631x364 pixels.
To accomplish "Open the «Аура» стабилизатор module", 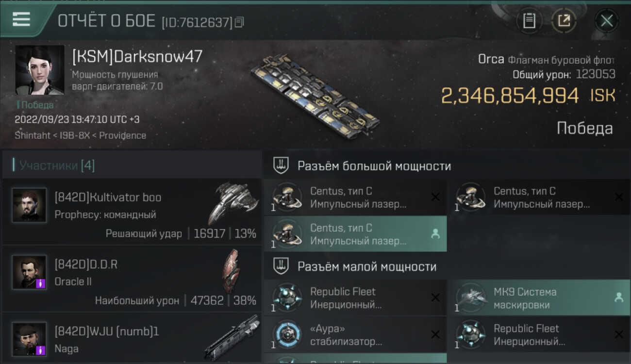I will [x=355, y=335].
